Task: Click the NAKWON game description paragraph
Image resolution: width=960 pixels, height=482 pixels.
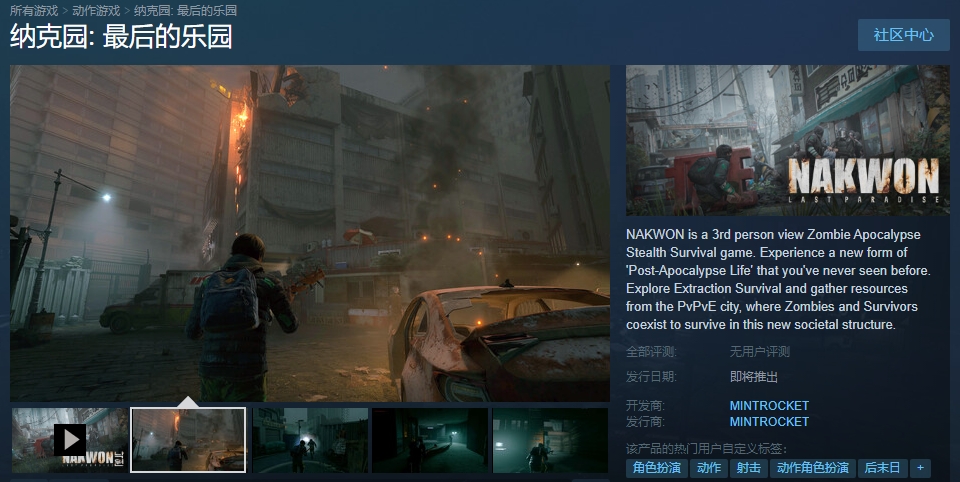Action: [x=778, y=279]
